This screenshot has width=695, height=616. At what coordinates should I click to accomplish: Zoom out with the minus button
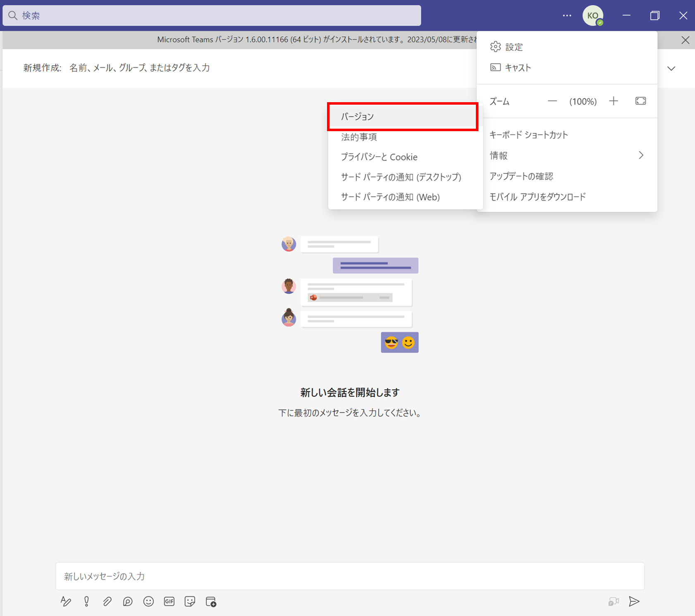pos(552,101)
